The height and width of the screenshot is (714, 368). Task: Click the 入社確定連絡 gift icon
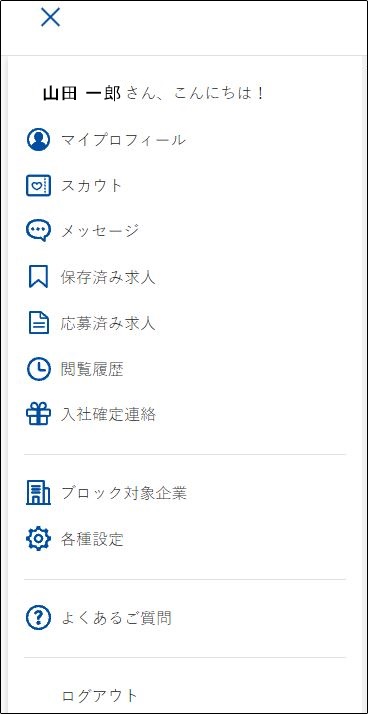[38, 415]
